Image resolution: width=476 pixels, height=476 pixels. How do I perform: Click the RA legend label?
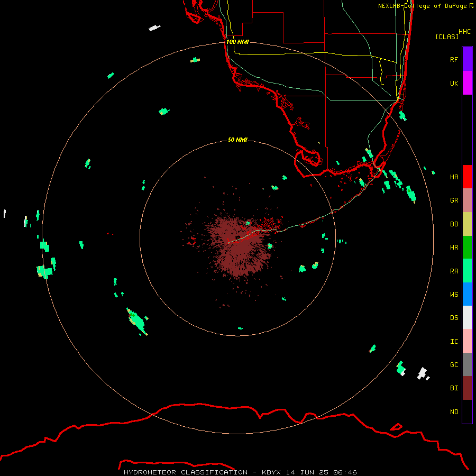(x=454, y=271)
